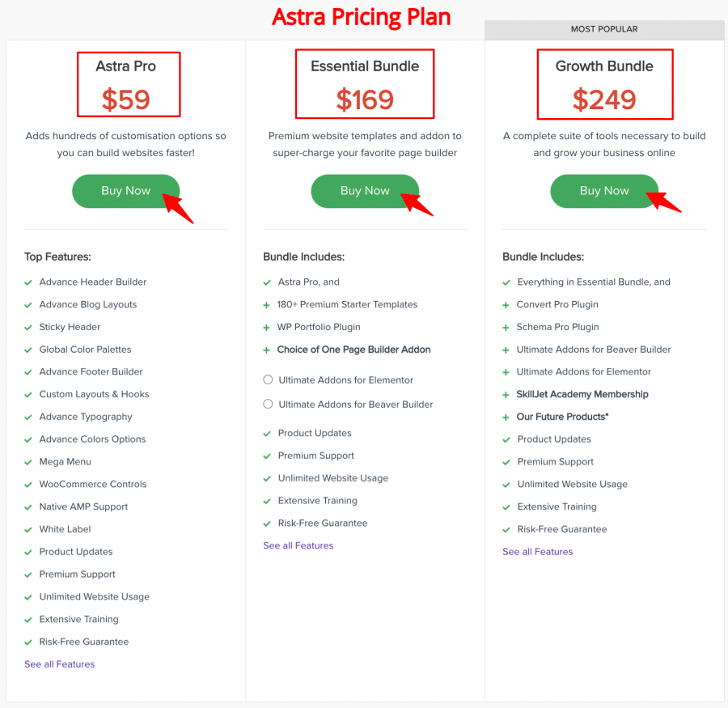Click plus icon beside SkillJet Academy Membership
This screenshot has height=708, width=728.
(506, 395)
